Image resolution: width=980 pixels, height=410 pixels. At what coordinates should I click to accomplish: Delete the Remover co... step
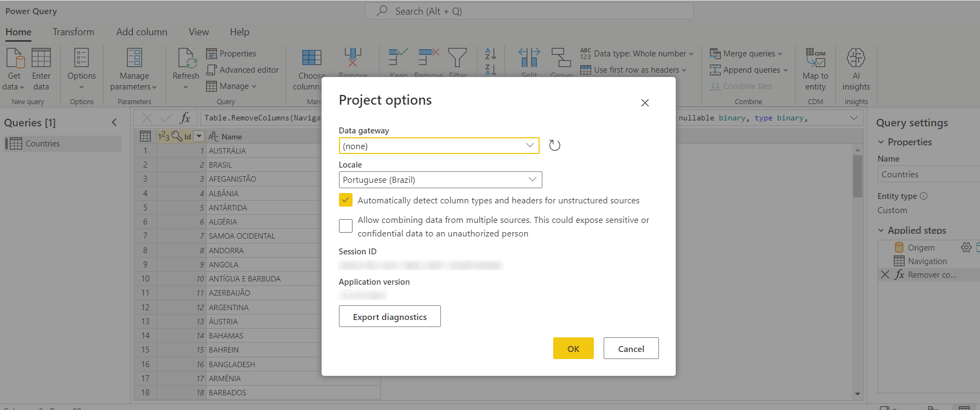pyautogui.click(x=885, y=275)
